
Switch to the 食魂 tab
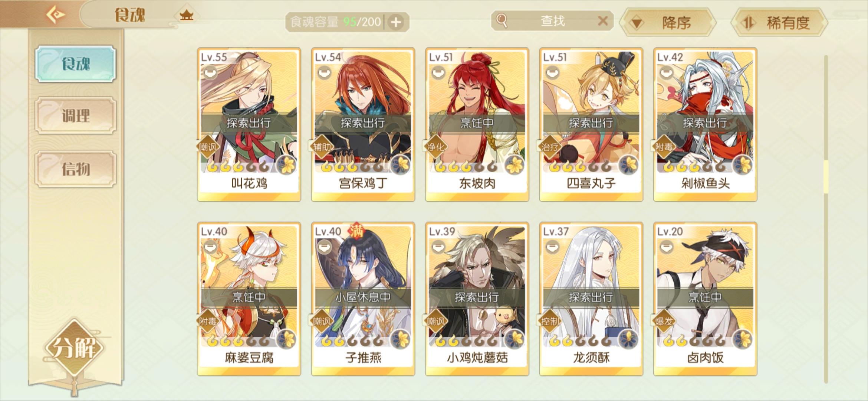pyautogui.click(x=76, y=64)
